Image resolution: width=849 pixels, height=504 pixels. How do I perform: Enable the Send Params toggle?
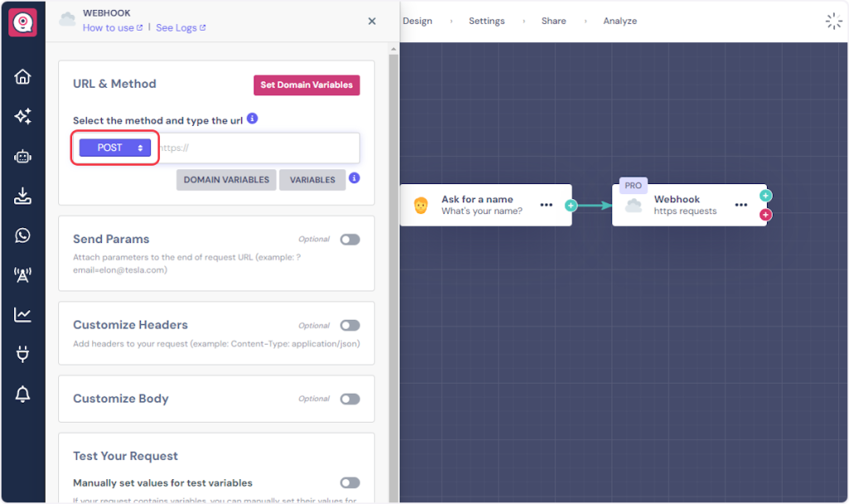(350, 240)
